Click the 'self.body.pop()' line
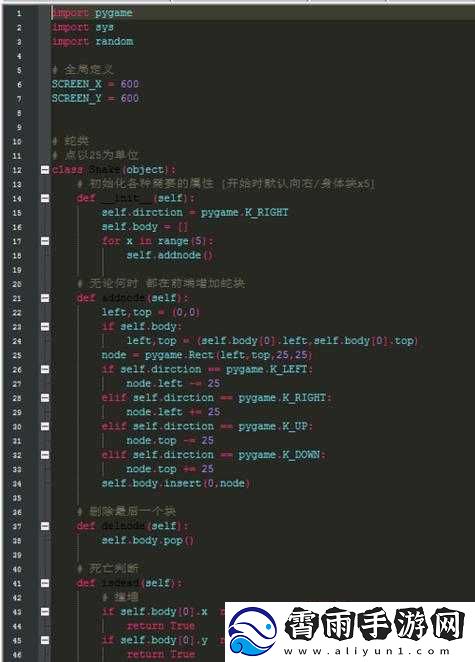The height and width of the screenshot is (662, 475). click(x=148, y=540)
